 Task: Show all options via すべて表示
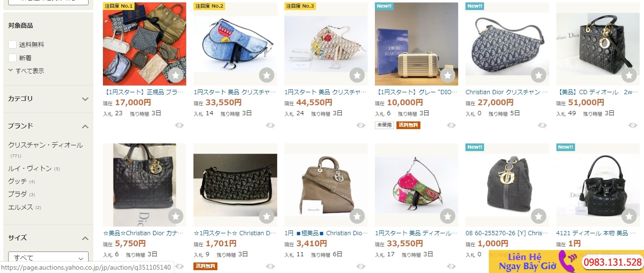[x=26, y=71]
